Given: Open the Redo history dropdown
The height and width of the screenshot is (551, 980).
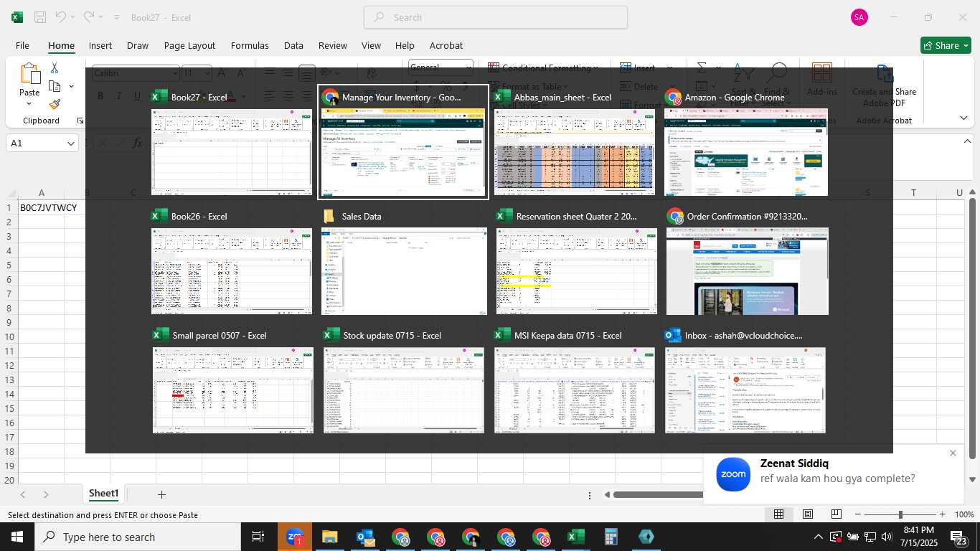Looking at the screenshot, I should pos(100,17).
